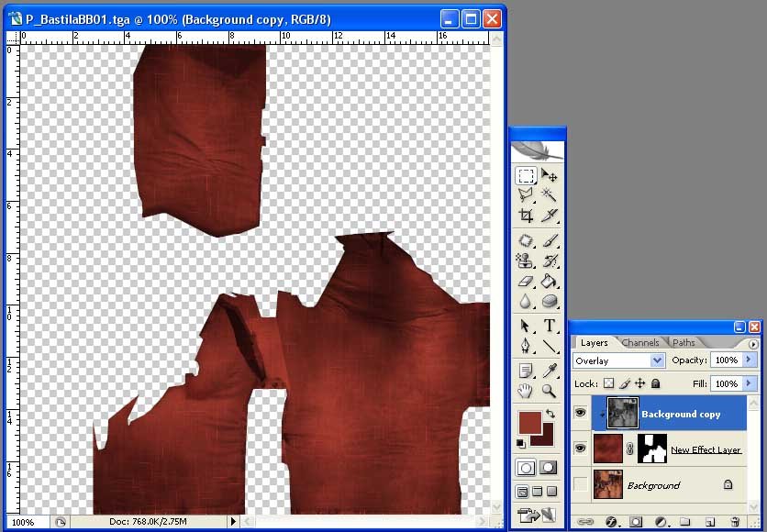Click the foreground color swatch
The width and height of the screenshot is (767, 532).
click(x=529, y=423)
